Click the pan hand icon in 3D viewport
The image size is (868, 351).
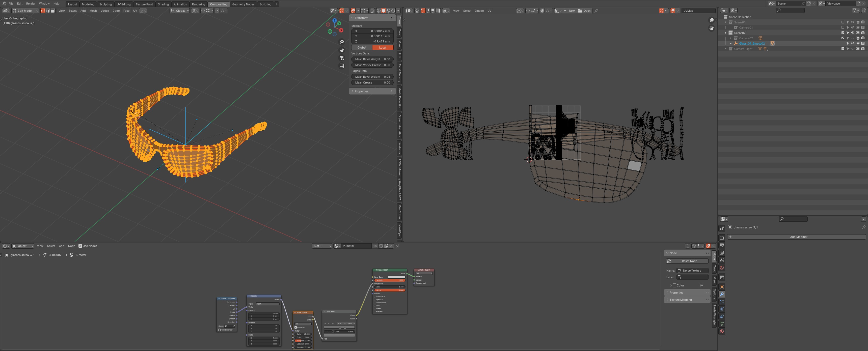(341, 50)
